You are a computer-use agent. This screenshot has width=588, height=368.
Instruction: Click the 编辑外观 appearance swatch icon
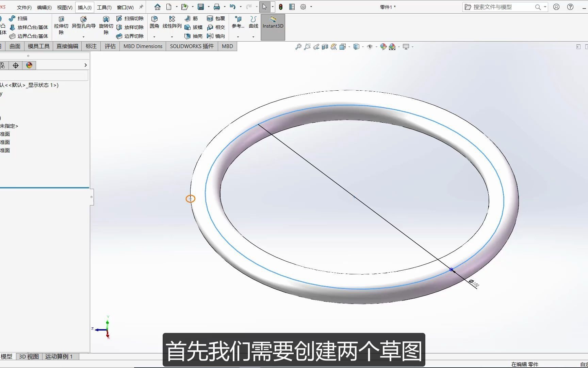[x=383, y=47]
